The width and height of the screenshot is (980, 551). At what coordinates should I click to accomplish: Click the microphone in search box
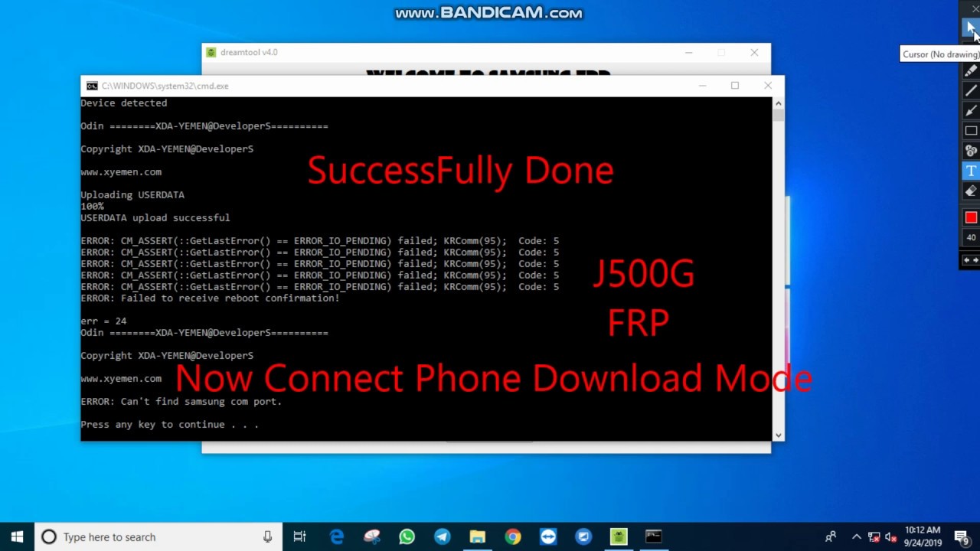click(267, 537)
